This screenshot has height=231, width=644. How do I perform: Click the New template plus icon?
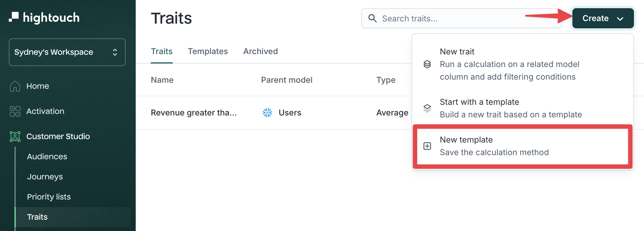(x=427, y=146)
